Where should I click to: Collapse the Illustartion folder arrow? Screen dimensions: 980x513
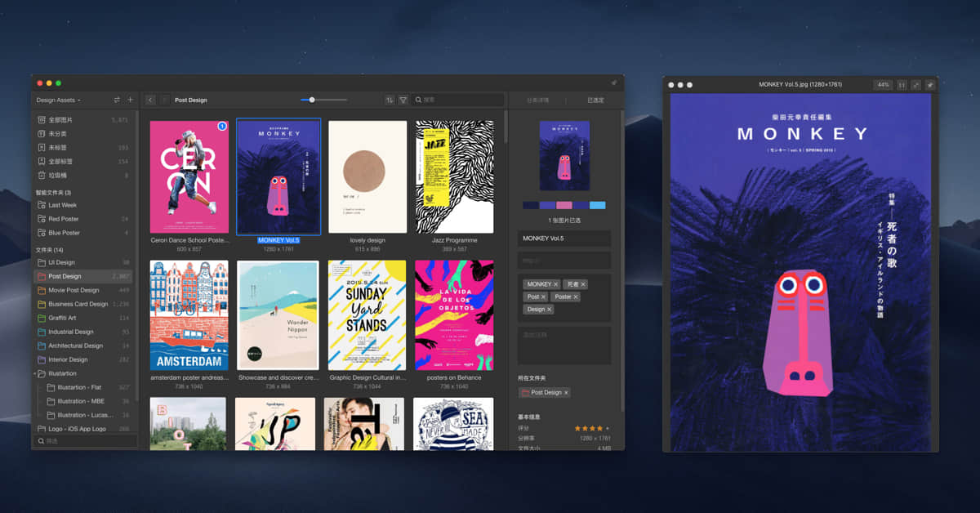click(x=36, y=373)
